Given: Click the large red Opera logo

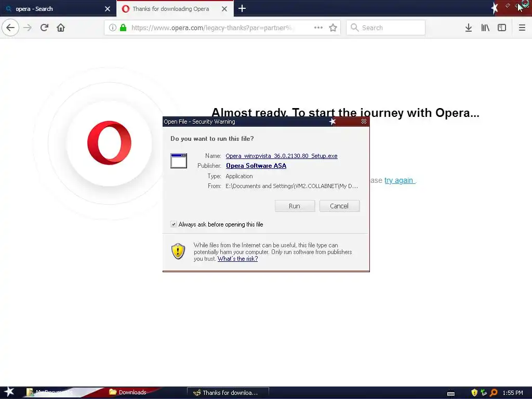Looking at the screenshot, I should [109, 143].
